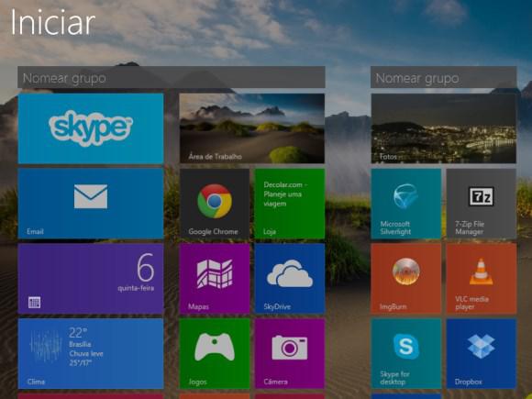Click the number 6 on calendar tile
This screenshot has height=399, width=532.
pyautogui.click(x=146, y=267)
